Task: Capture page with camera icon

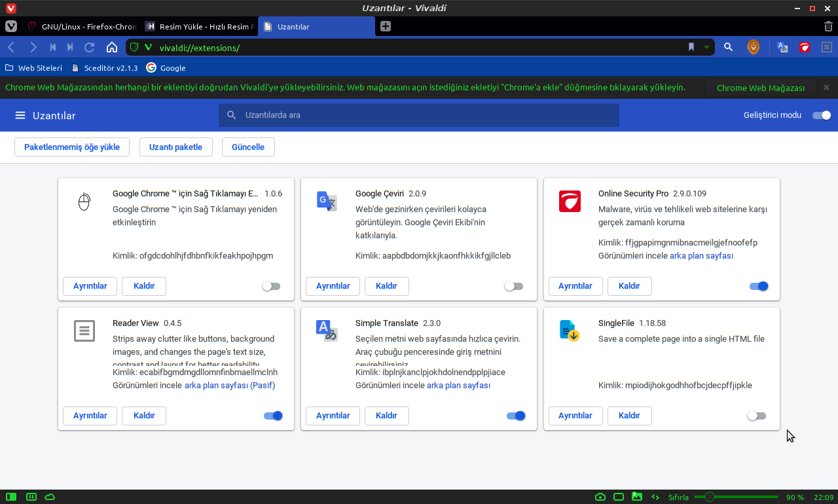Action: (x=600, y=497)
